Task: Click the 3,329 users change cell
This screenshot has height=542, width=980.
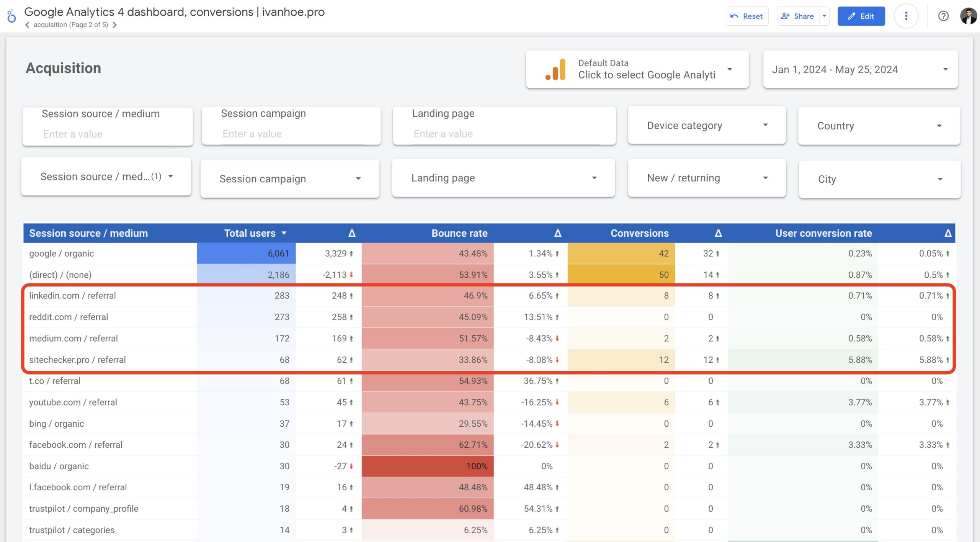Action: [x=328, y=254]
